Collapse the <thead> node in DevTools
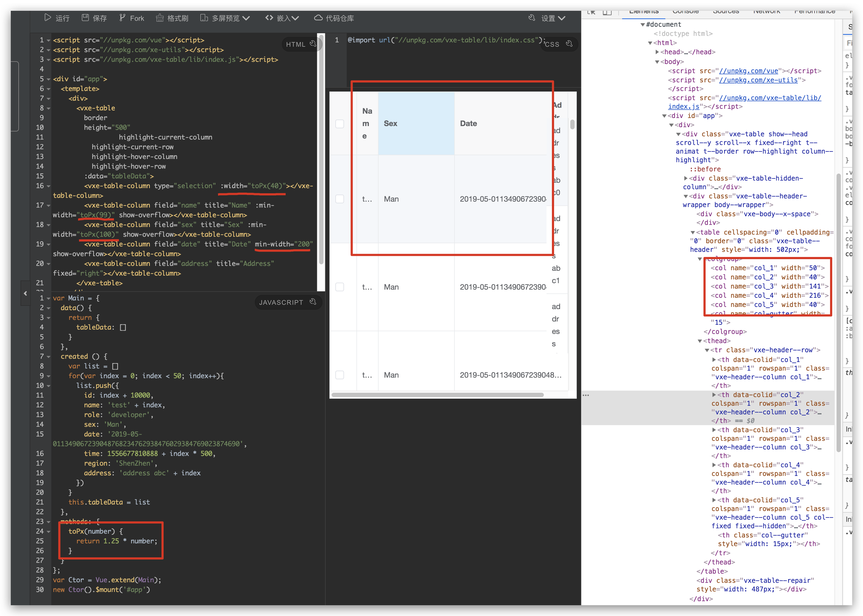The width and height of the screenshot is (863, 616). [700, 341]
